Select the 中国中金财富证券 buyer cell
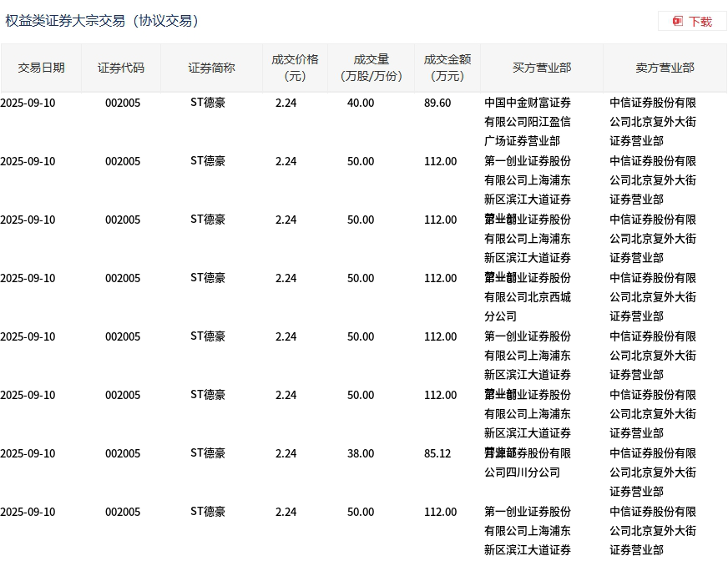Image resolution: width=728 pixels, height=561 pixels. [528, 122]
